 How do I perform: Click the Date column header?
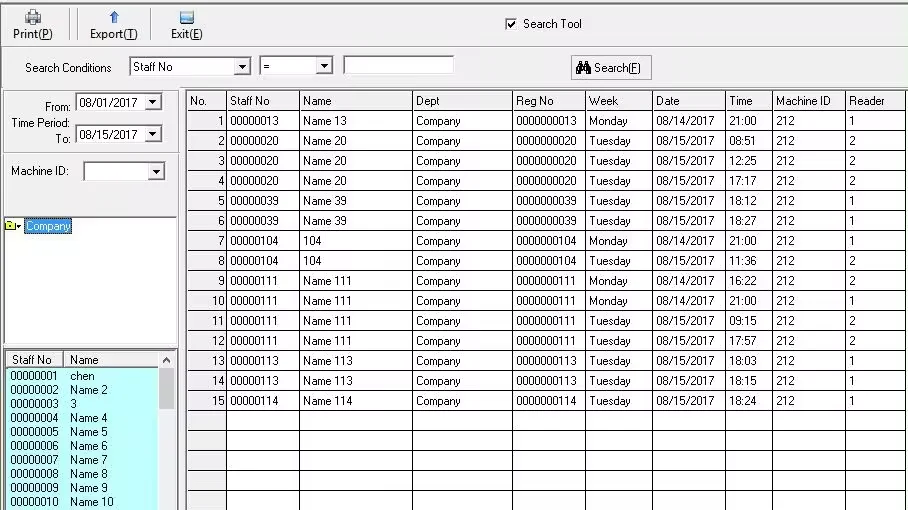[x=689, y=101]
